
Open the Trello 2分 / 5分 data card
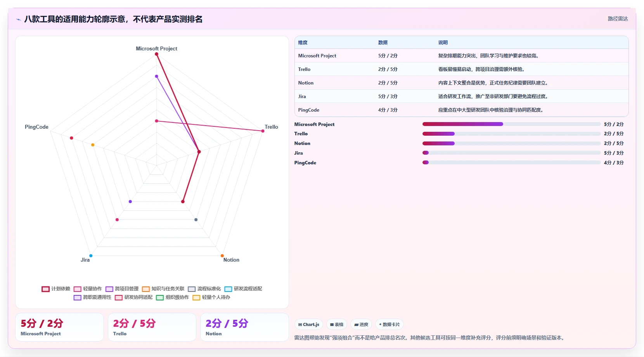[152, 327]
